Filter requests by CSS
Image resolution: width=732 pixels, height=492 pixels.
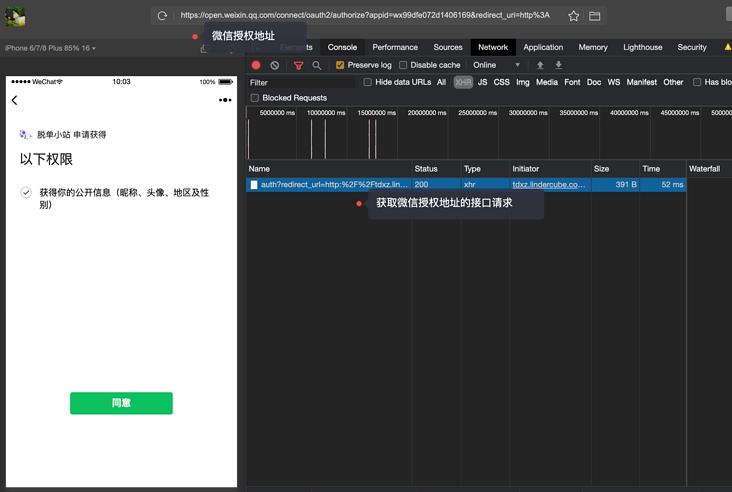501,82
